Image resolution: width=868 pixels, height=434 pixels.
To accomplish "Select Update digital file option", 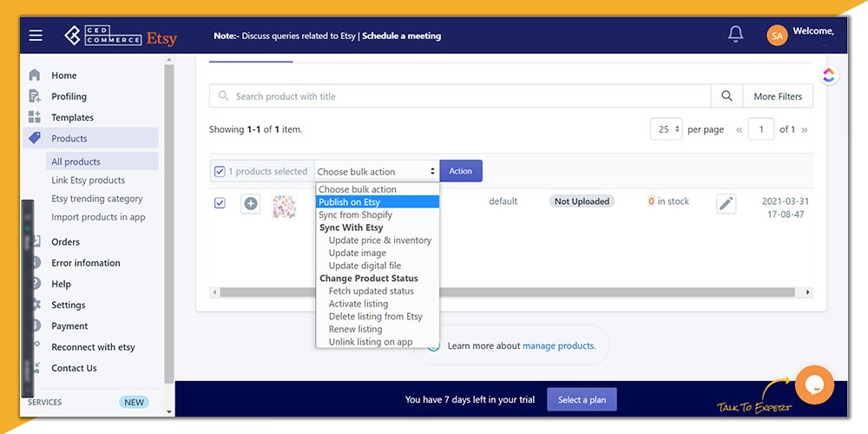I will [x=378, y=266].
